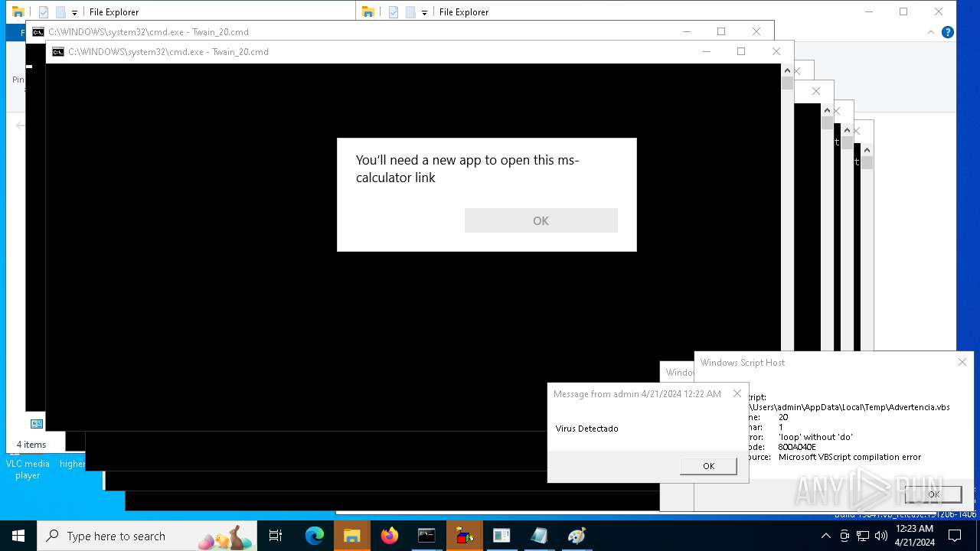The width and height of the screenshot is (980, 551).
Task: Maximize the front cmd.exe window
Action: point(740,51)
